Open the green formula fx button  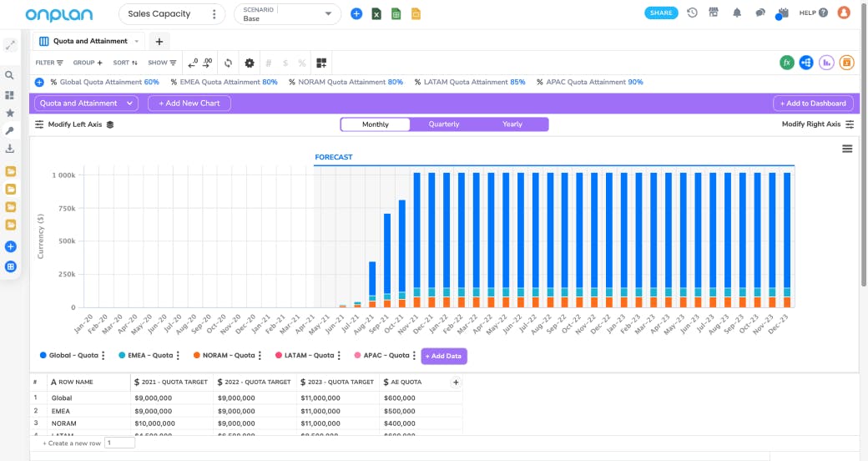point(786,63)
